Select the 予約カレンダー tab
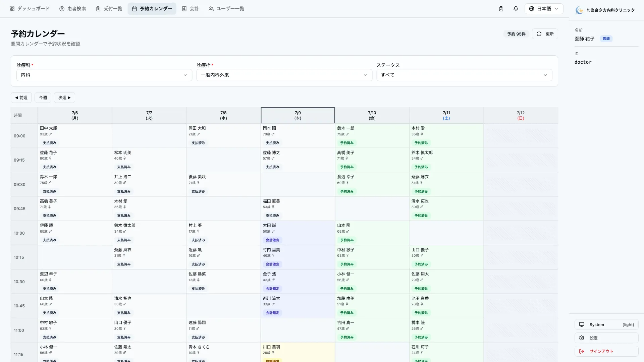The height and width of the screenshot is (362, 644). [x=152, y=9]
